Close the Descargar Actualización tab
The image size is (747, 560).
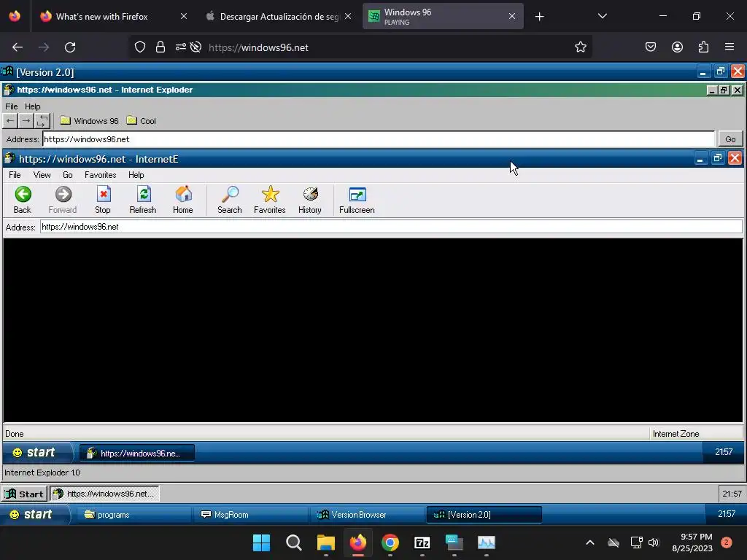[348, 16]
